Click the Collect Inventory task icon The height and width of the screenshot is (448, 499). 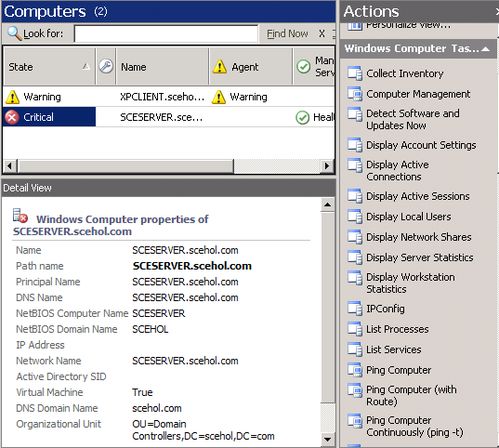click(354, 73)
